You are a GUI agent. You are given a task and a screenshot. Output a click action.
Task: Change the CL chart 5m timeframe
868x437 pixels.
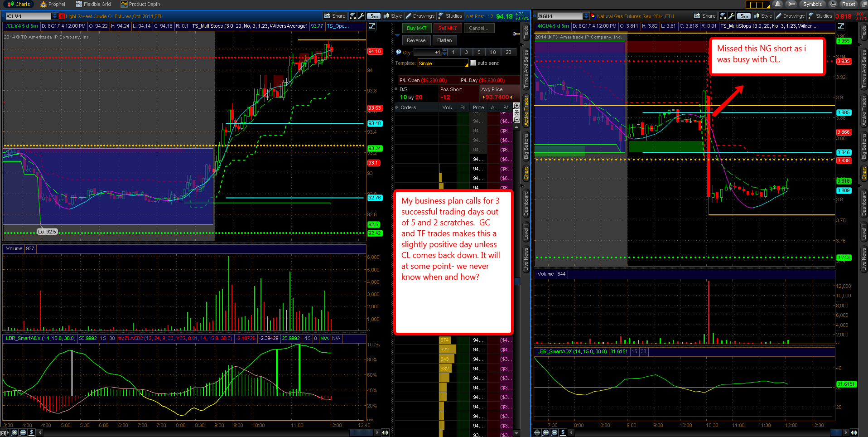click(x=374, y=16)
